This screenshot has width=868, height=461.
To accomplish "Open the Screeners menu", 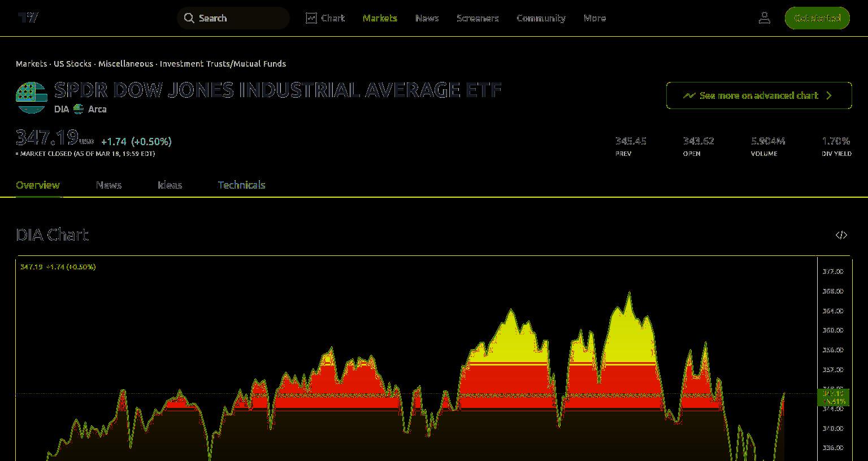I will [x=478, y=18].
